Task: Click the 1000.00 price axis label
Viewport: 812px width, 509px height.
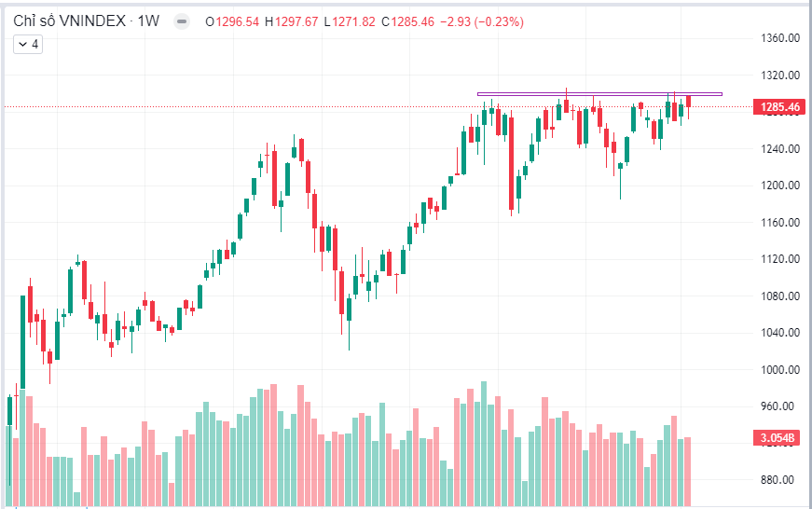Action: tap(780, 370)
